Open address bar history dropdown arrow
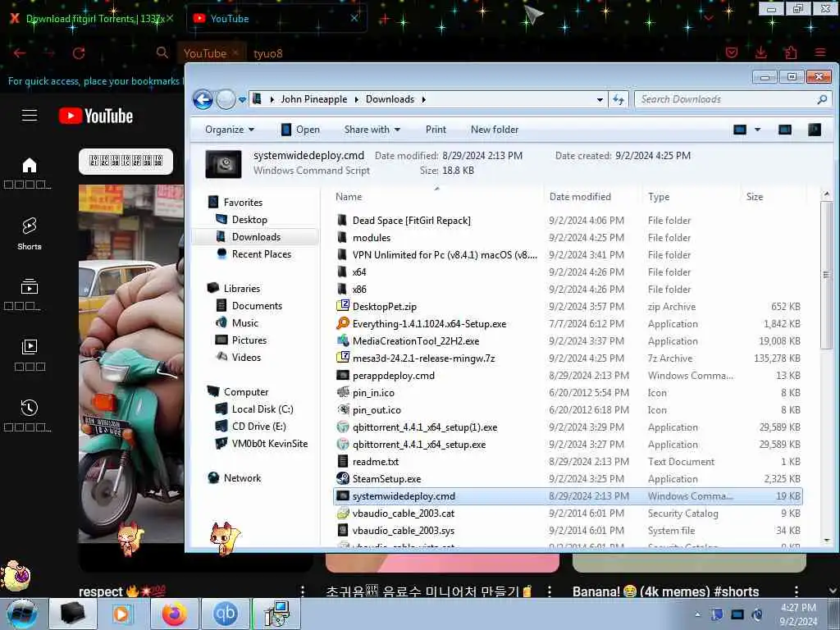 tap(600, 99)
